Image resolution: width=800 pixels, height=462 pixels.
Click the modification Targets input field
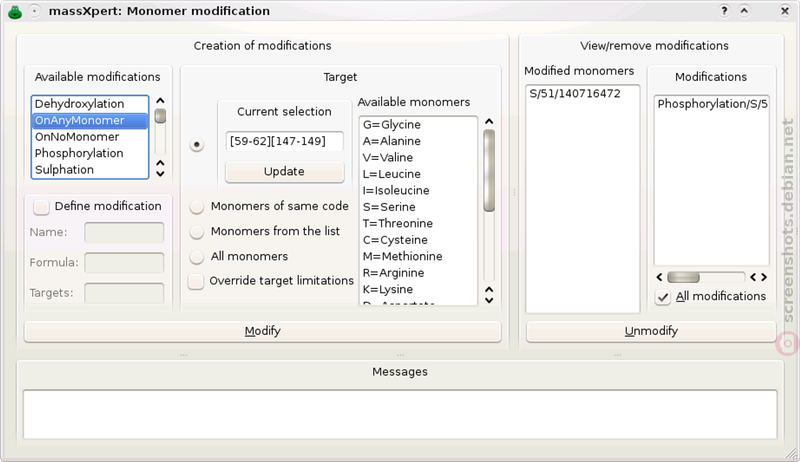[x=124, y=293]
